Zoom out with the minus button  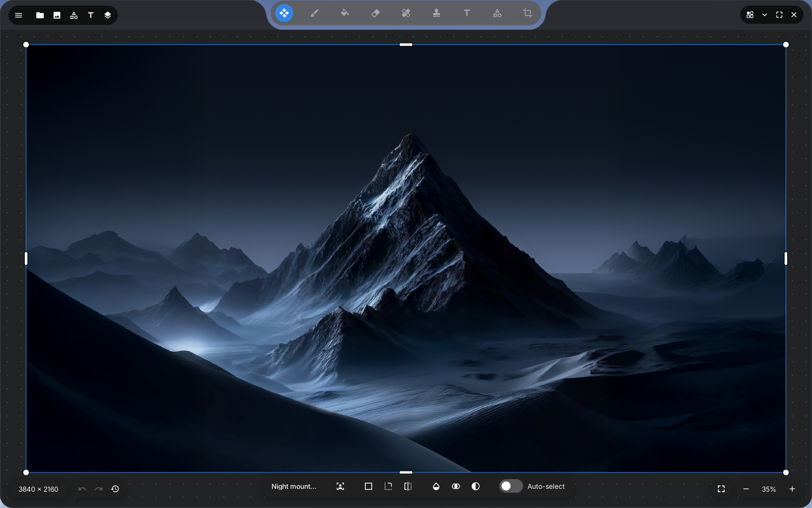[746, 489]
